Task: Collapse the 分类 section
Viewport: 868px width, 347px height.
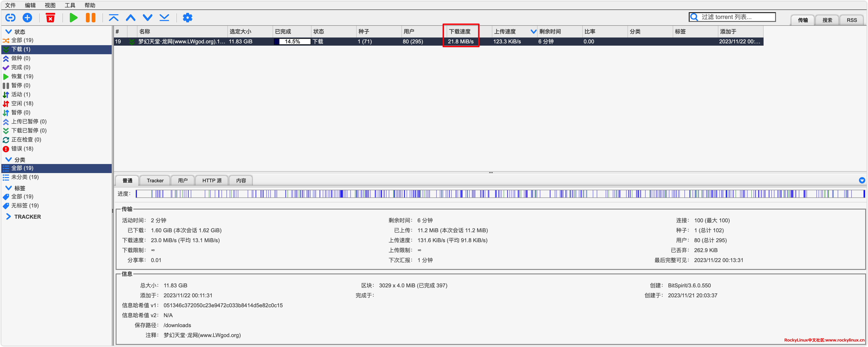Action: coord(8,159)
